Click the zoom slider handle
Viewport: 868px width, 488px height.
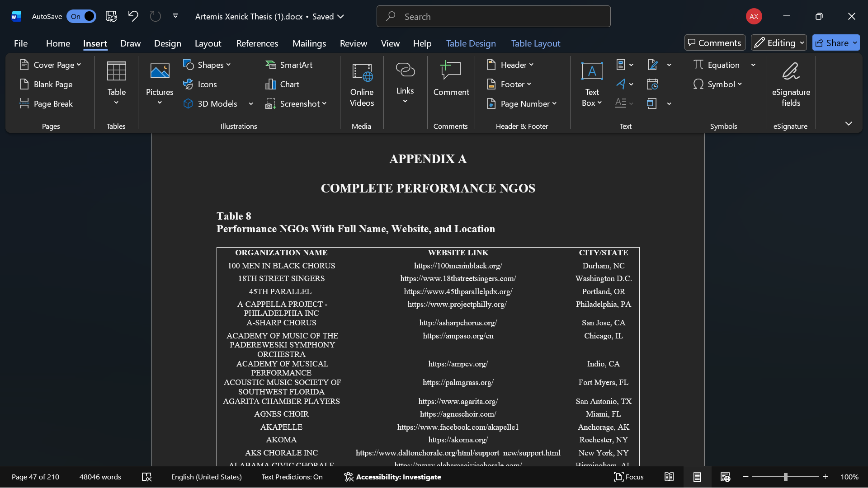(786, 477)
